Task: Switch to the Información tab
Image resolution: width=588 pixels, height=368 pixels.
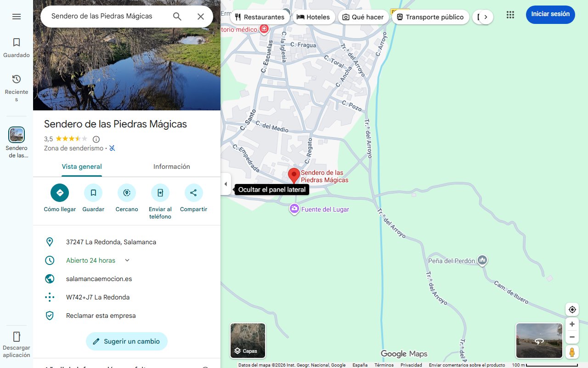Action: (171, 167)
